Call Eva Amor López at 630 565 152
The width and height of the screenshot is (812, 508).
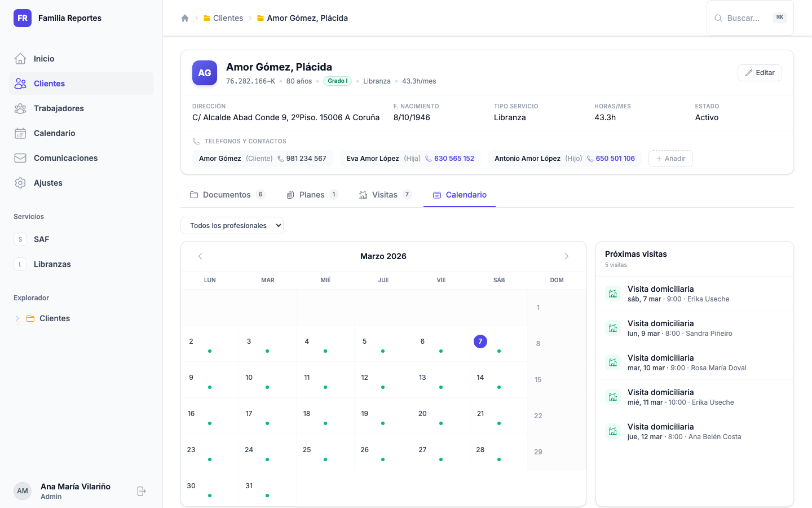[453, 159]
